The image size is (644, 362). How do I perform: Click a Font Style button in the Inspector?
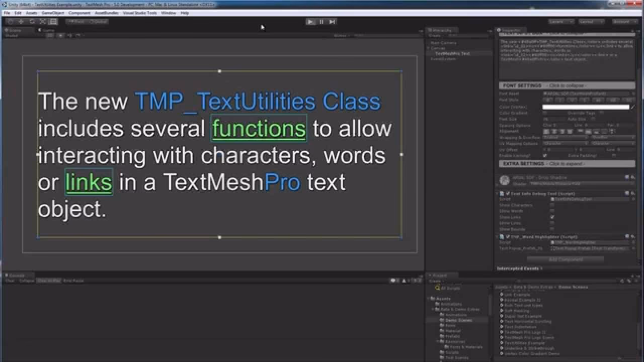[548, 100]
